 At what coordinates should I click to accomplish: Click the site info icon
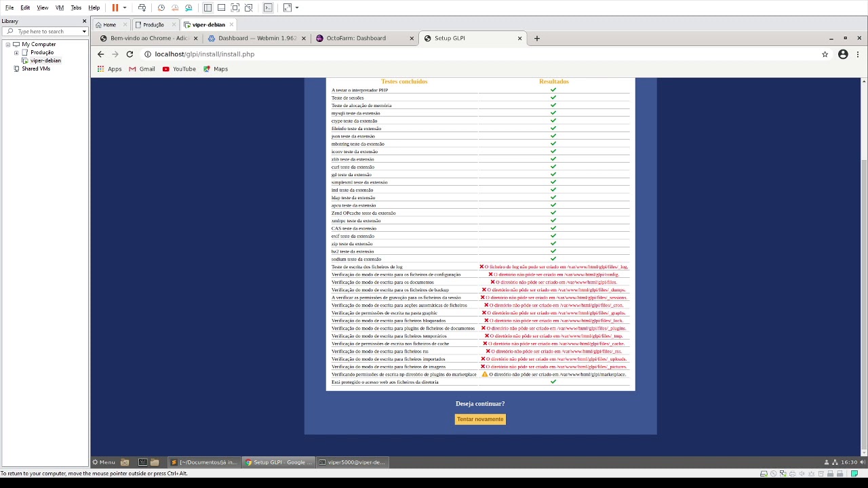147,54
